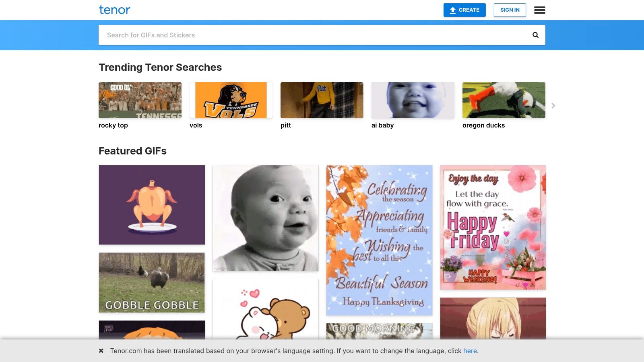Focus the GIFs and Stickers search field
This screenshot has width=644, height=362.
tap(314, 35)
